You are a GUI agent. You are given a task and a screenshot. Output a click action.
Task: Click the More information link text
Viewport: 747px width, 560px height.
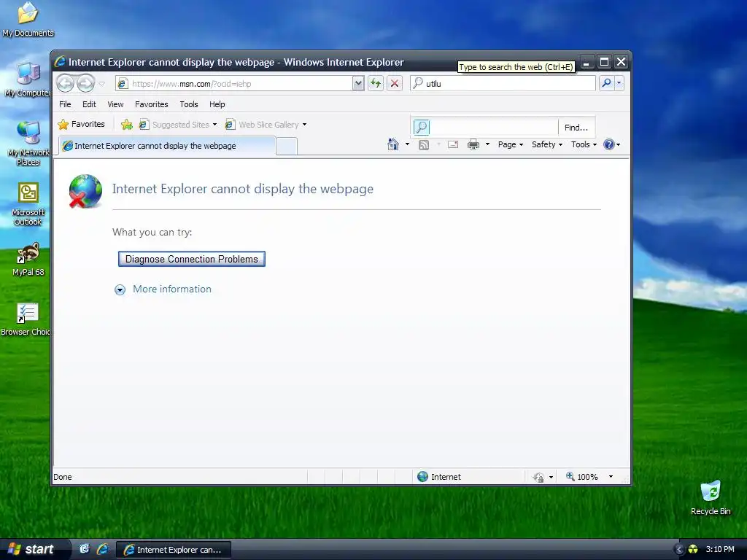[x=172, y=289]
